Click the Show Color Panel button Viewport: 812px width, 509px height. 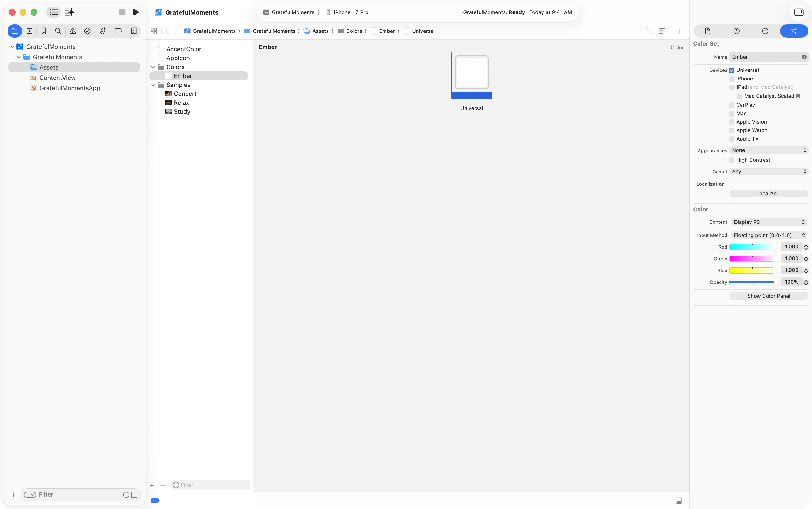769,296
